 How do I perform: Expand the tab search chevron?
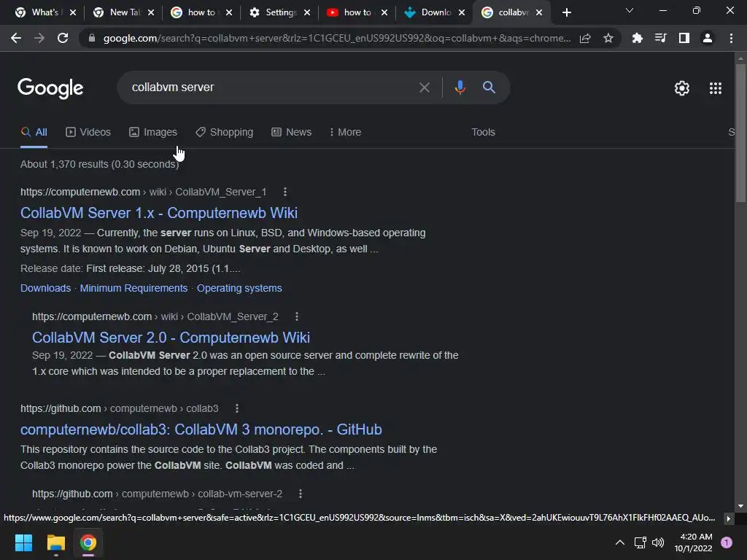tap(630, 10)
